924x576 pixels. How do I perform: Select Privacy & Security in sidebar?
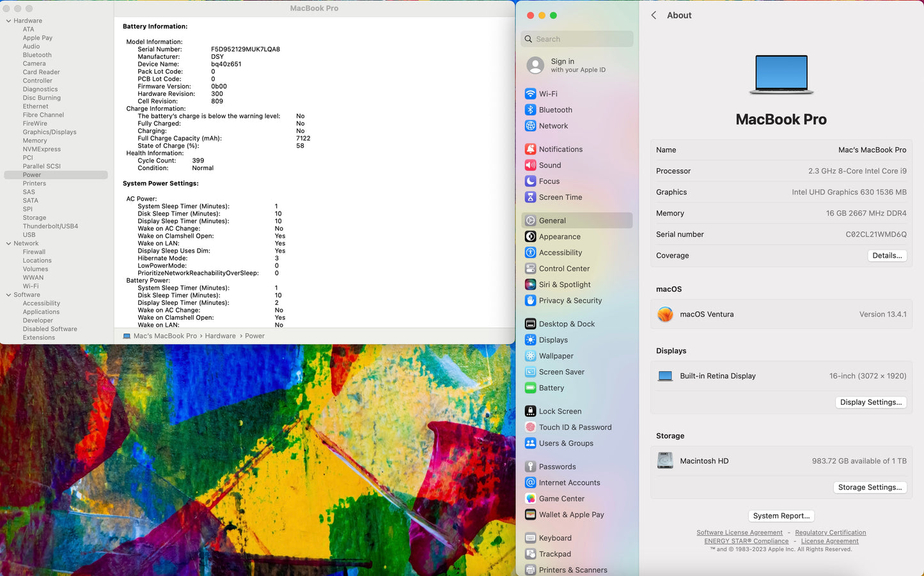[570, 300]
